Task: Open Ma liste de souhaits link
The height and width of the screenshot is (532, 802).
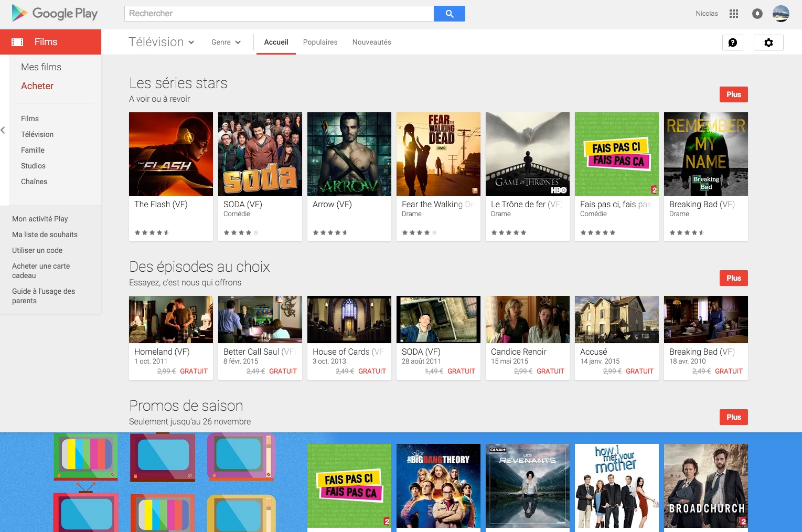Action: pyautogui.click(x=45, y=235)
